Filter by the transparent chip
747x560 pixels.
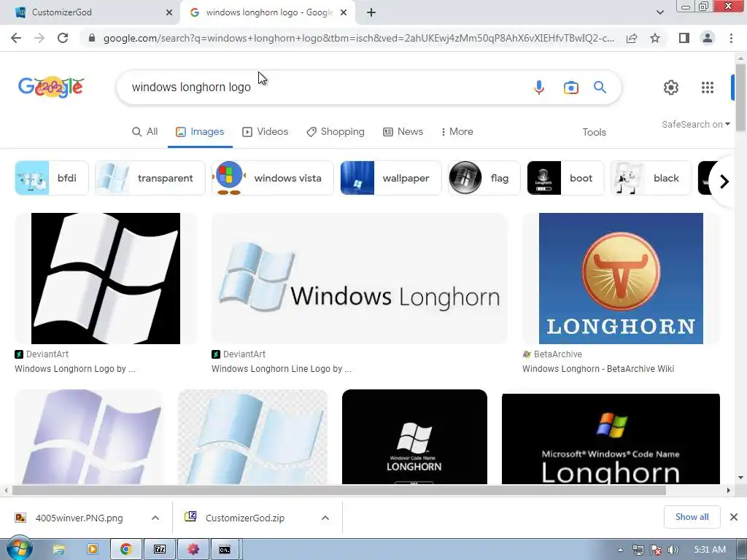pyautogui.click(x=150, y=178)
